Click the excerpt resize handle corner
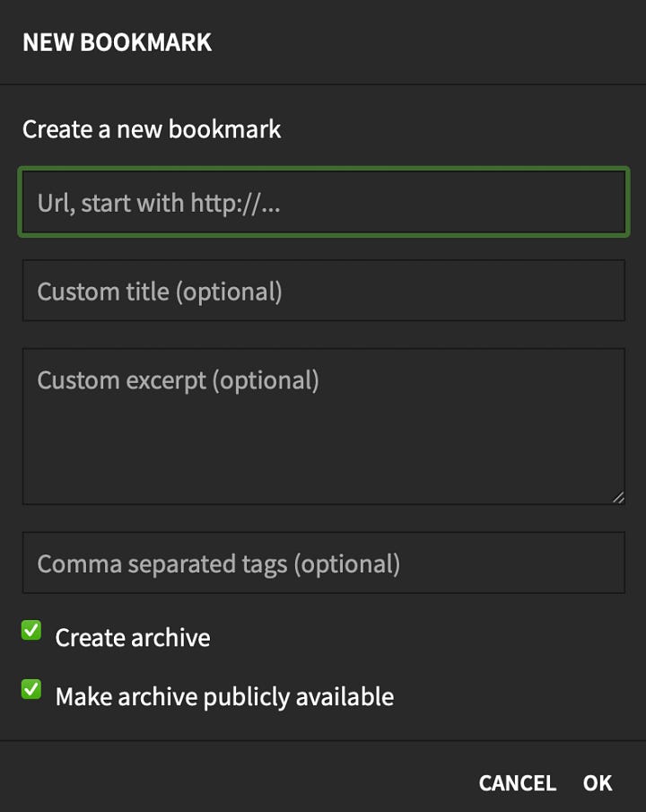The height and width of the screenshot is (812, 646). click(x=618, y=498)
